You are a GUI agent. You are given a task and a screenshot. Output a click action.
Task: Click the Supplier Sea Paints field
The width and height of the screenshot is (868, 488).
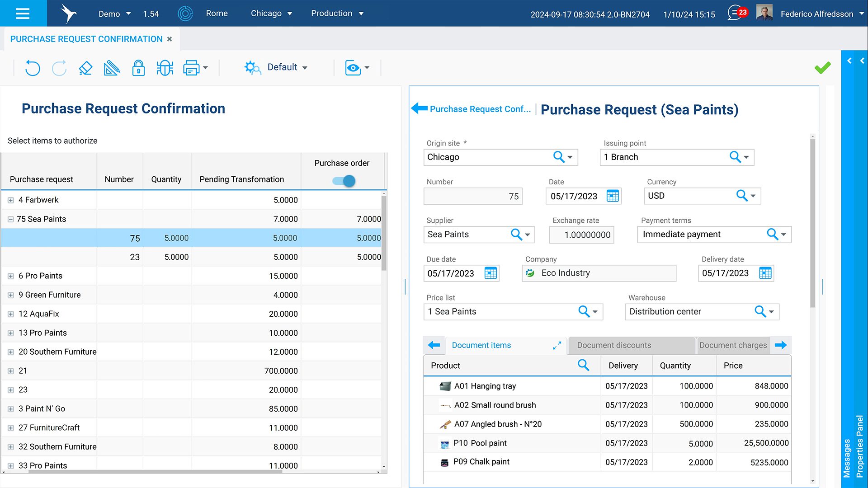pos(466,235)
